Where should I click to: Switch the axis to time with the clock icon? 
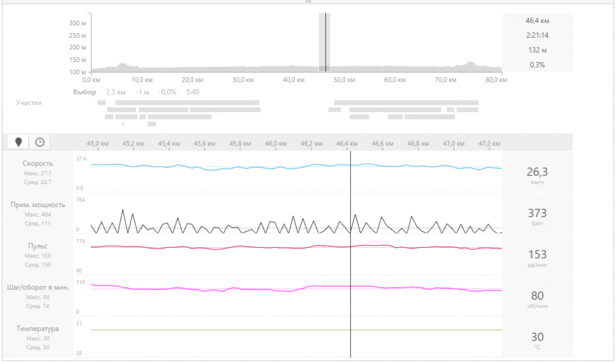click(40, 142)
